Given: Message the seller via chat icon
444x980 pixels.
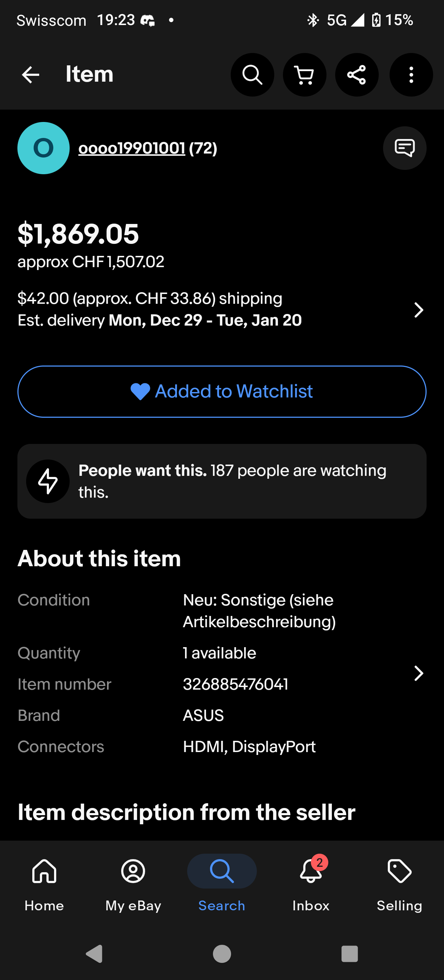Looking at the screenshot, I should (404, 148).
